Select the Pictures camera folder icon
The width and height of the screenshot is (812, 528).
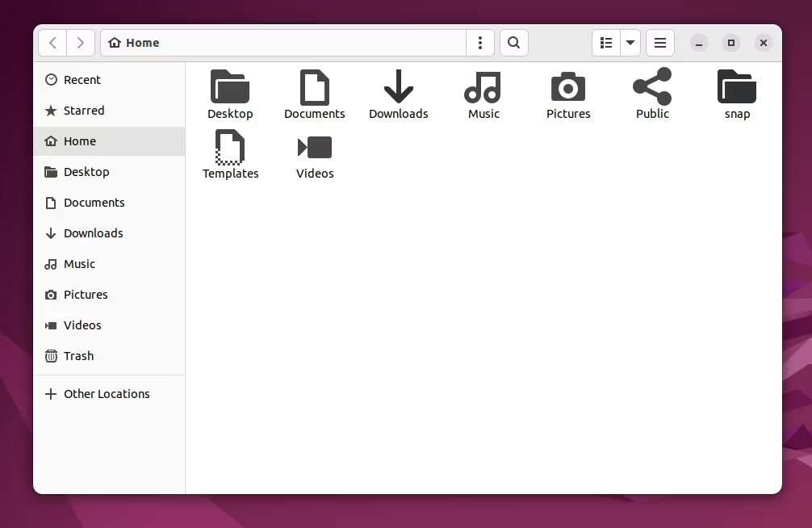(x=568, y=87)
